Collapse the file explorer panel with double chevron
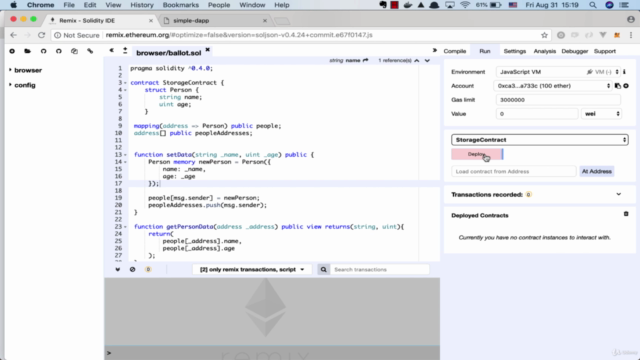 click(111, 51)
